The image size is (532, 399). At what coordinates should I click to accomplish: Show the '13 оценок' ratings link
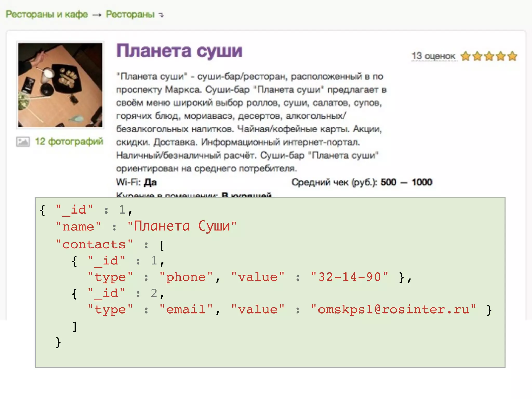[x=434, y=56]
